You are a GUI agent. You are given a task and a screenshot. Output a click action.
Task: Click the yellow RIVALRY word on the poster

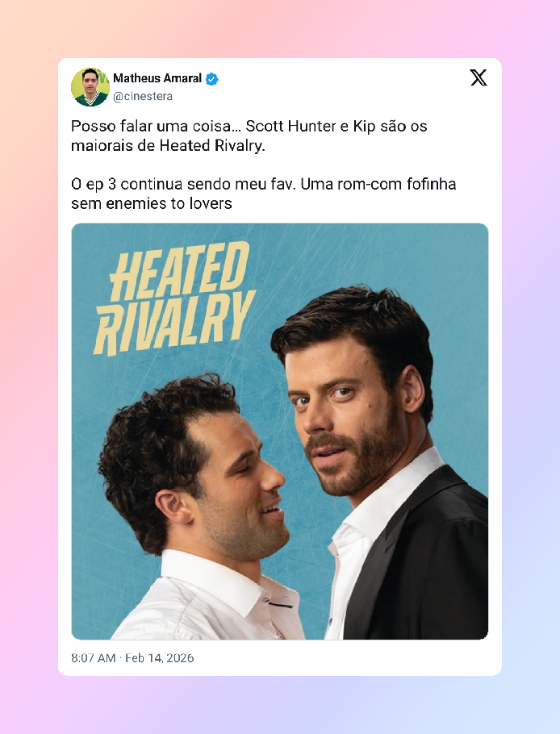174,322
